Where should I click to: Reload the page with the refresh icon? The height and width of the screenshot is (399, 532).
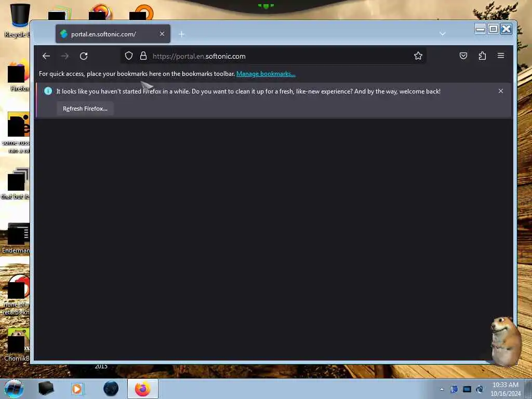click(x=84, y=56)
